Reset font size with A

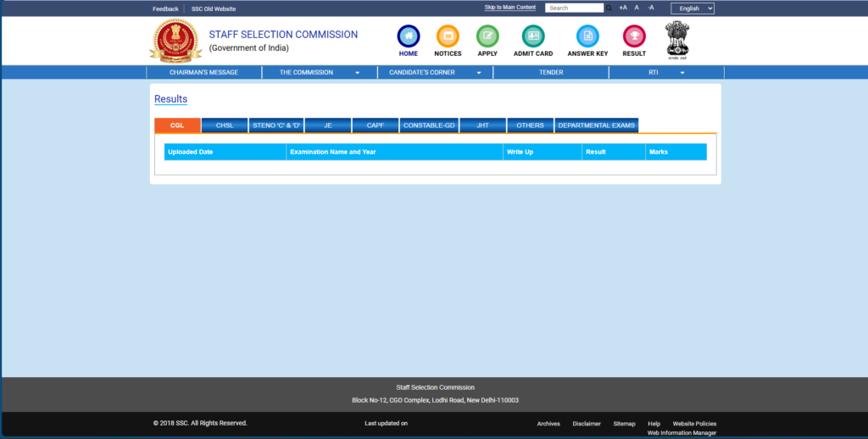click(637, 8)
